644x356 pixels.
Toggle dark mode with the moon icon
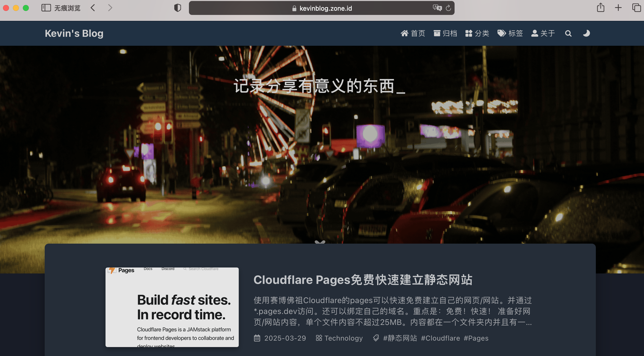pos(586,33)
